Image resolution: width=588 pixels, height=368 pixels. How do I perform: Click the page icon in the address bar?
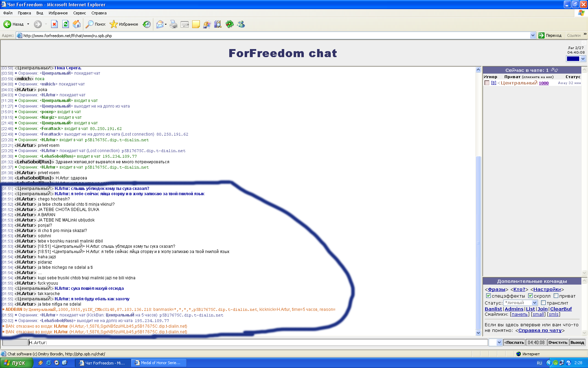20,35
